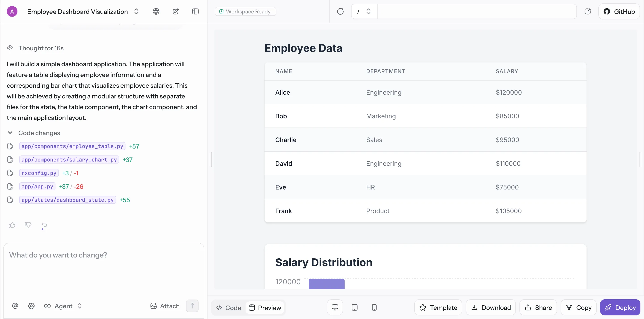Toggle the sidebar panel icon
This screenshot has height=319, width=644.
(195, 11)
